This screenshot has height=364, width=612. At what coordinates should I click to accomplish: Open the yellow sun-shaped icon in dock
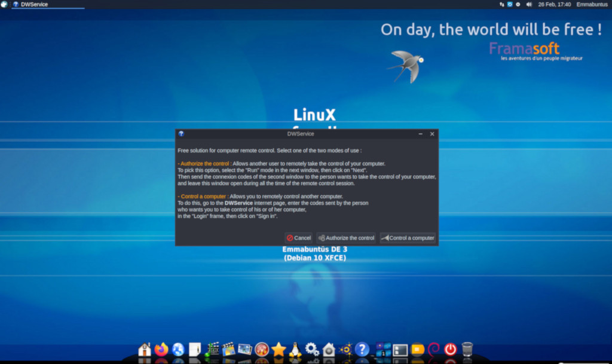(x=345, y=349)
